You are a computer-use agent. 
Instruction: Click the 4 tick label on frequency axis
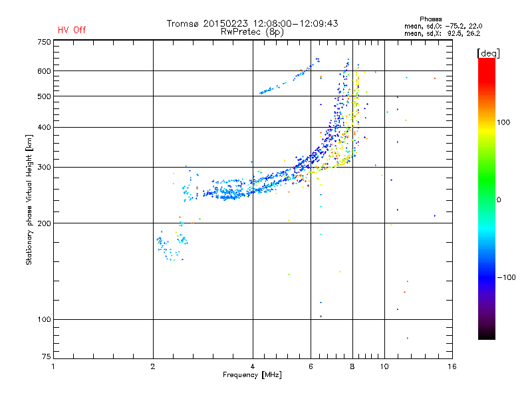253,366
